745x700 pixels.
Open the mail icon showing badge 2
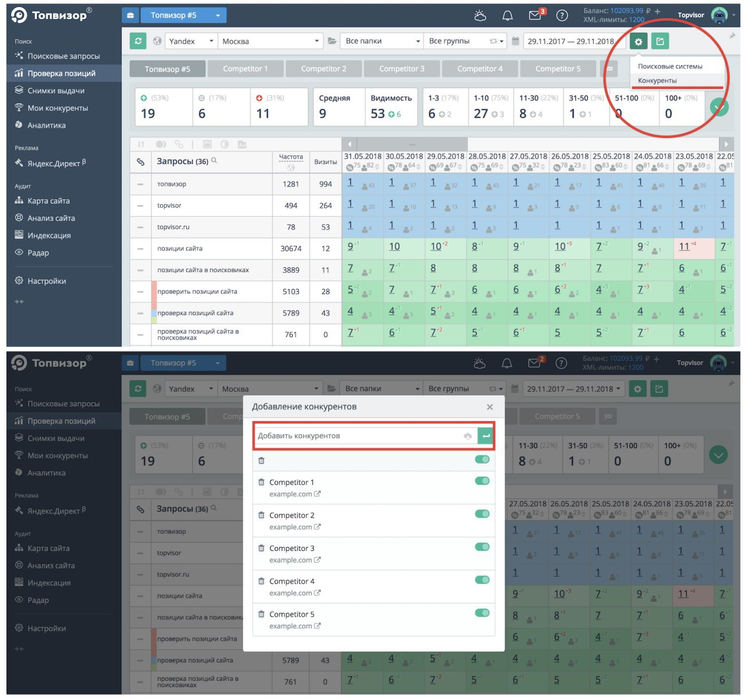535,363
